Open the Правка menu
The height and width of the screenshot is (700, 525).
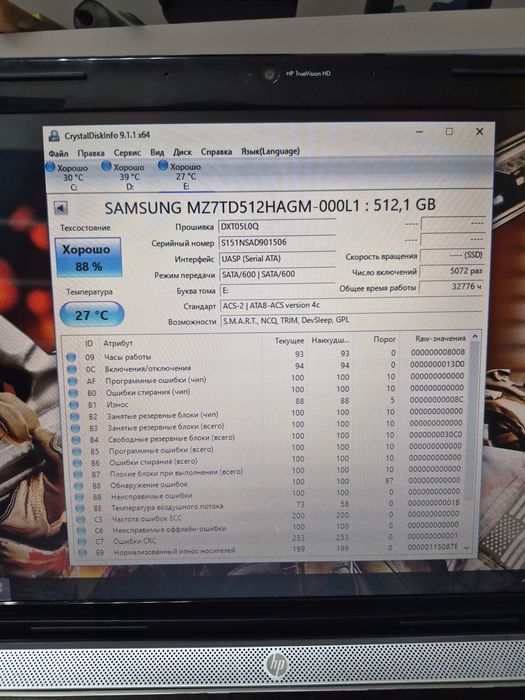[91, 153]
